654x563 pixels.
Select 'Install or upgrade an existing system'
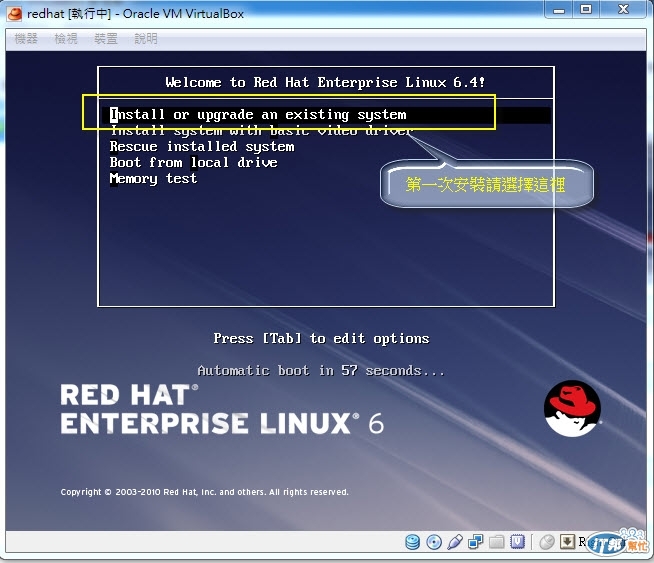(x=326, y=115)
